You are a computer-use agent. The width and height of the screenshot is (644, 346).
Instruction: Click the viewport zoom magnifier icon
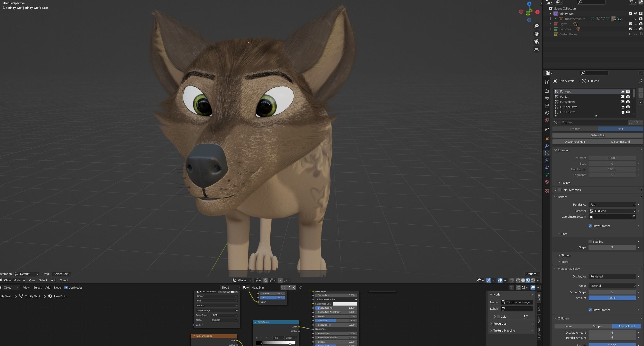pyautogui.click(x=536, y=26)
